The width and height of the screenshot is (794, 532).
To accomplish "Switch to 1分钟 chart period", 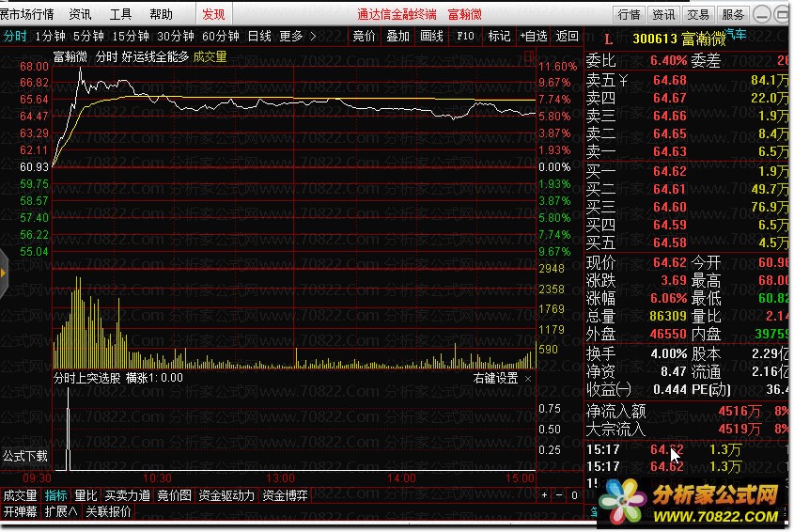I will [x=50, y=36].
